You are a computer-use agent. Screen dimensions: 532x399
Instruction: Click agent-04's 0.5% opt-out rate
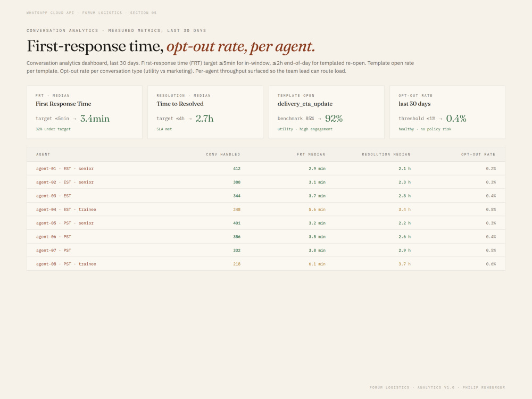click(491, 209)
